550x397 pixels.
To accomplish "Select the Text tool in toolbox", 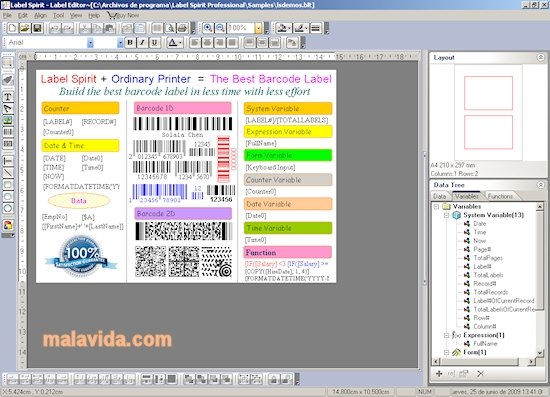I will [x=8, y=96].
